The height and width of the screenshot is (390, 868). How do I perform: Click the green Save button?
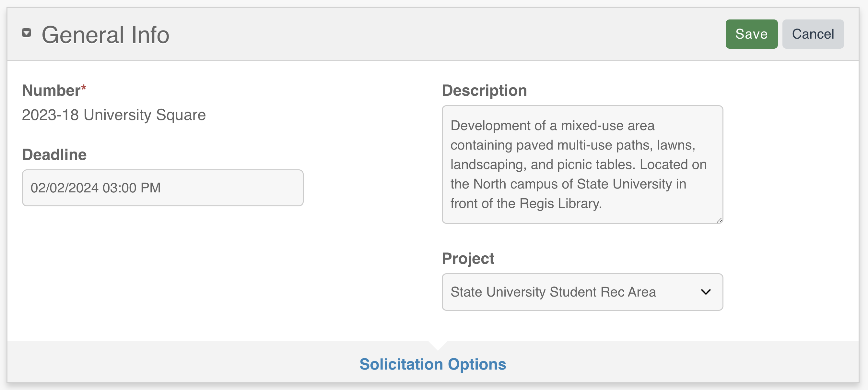[751, 34]
